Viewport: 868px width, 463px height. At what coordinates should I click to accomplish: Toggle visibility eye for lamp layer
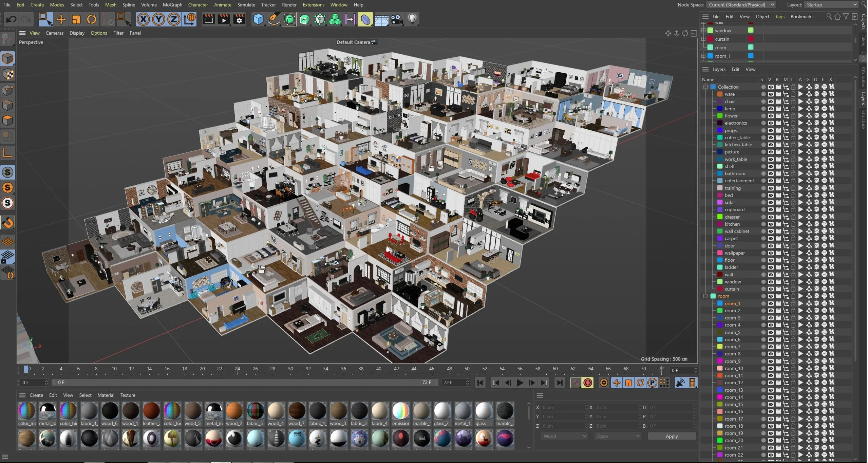click(771, 109)
